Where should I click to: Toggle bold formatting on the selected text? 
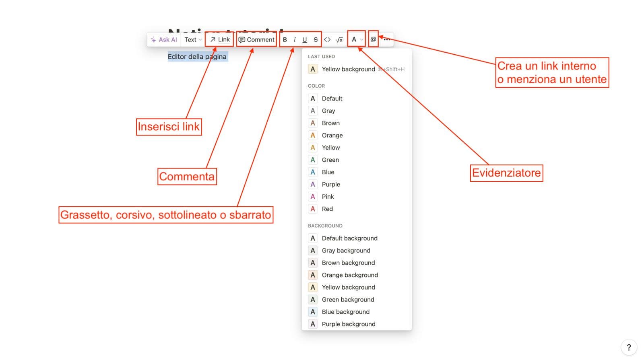pyautogui.click(x=285, y=39)
